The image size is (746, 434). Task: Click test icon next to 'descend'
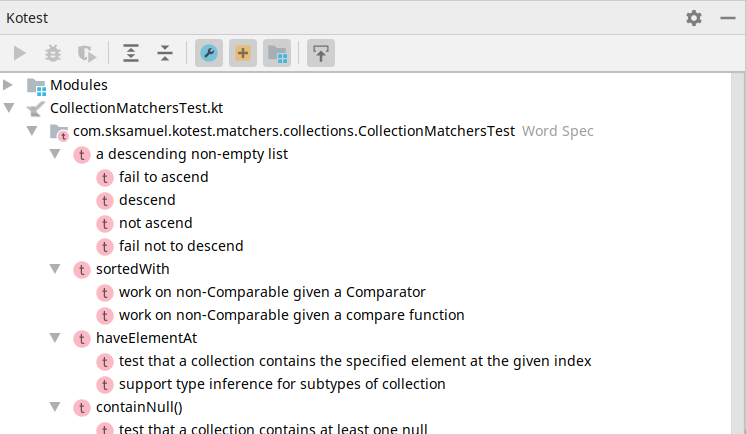click(105, 201)
